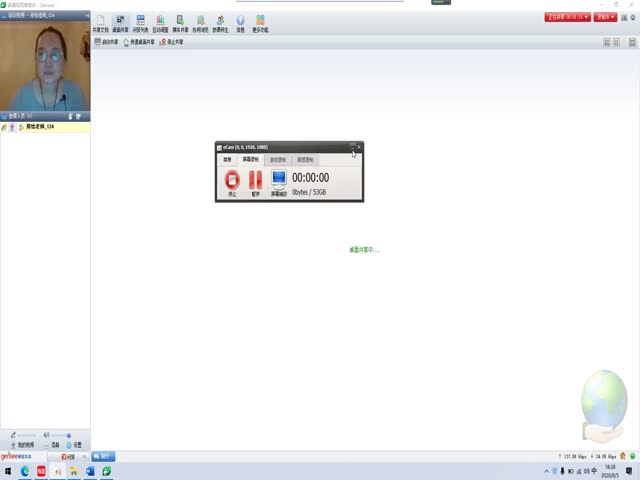This screenshot has width=640, height=480.
Task: Click the oCam screen capture monitor icon
Action: click(279, 180)
